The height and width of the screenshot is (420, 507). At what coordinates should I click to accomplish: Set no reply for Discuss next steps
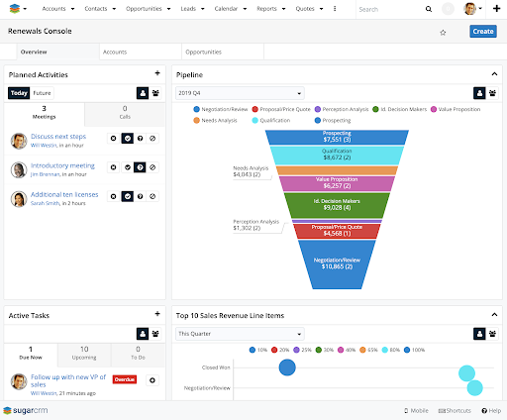coord(152,139)
